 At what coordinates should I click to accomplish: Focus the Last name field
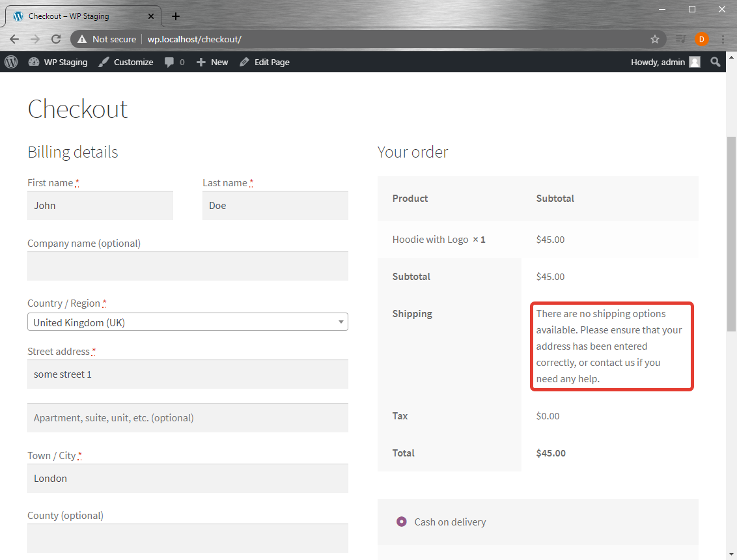click(x=275, y=206)
